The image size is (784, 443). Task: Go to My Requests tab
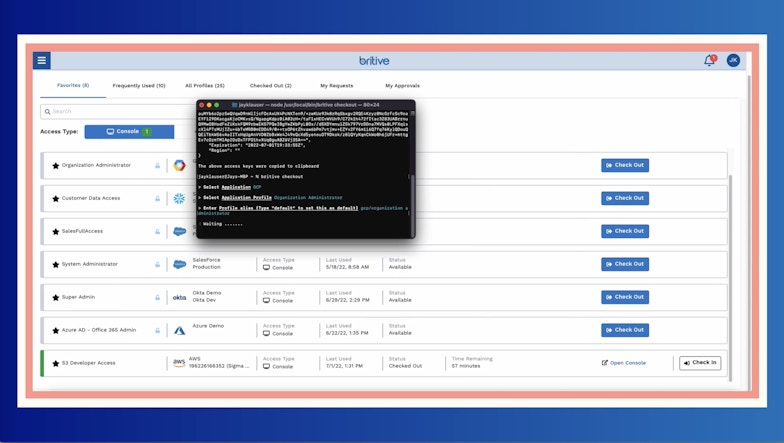tap(336, 86)
